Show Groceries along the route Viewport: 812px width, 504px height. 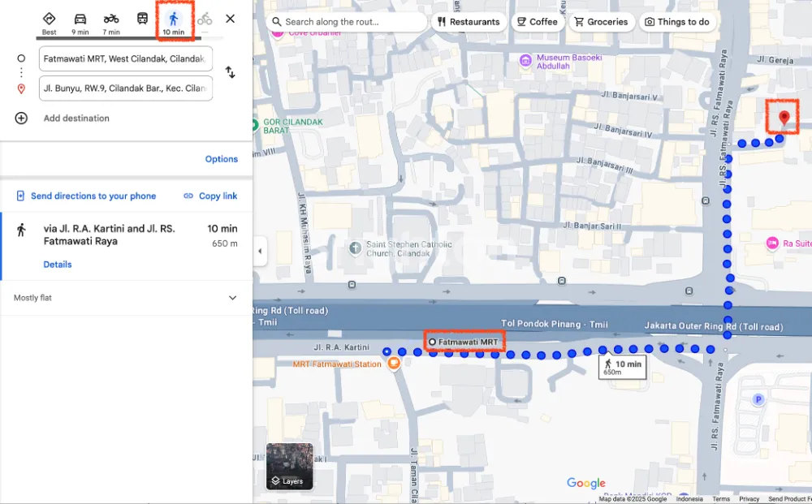point(601,22)
